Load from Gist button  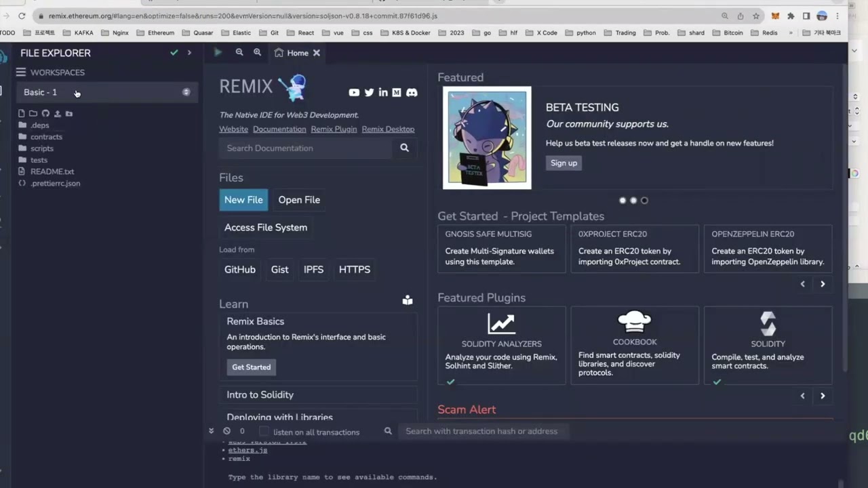[x=279, y=270]
